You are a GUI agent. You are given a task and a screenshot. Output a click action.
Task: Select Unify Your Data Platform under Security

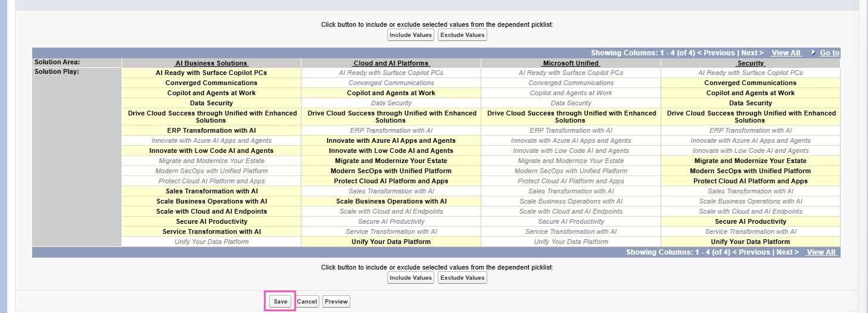coord(751,242)
